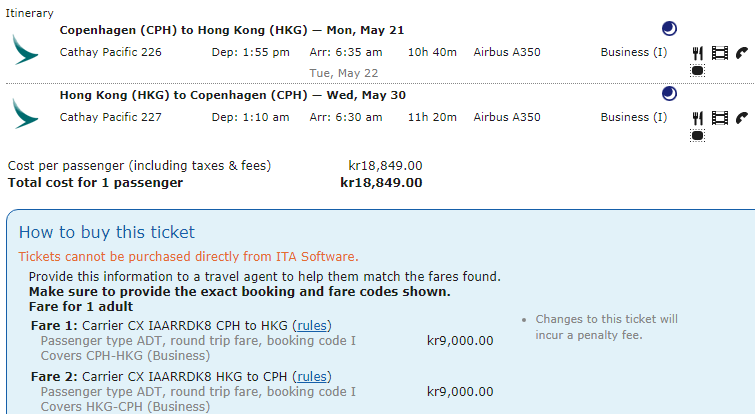Click the phone icon on Cathay Pacific 227
This screenshot has width=755, height=414.
741,118
